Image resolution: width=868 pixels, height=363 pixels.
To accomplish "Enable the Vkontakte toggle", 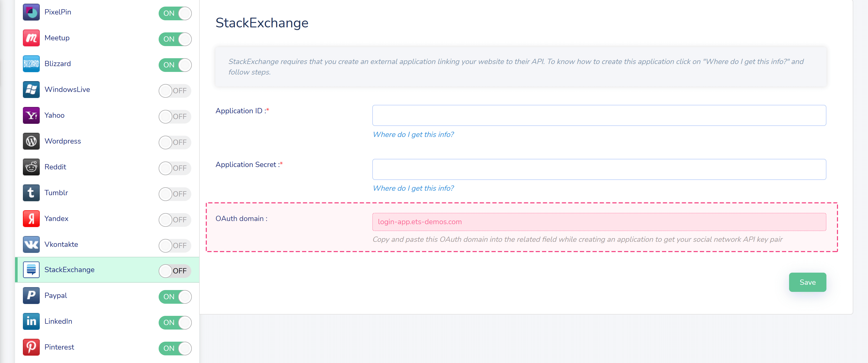I will (x=175, y=246).
